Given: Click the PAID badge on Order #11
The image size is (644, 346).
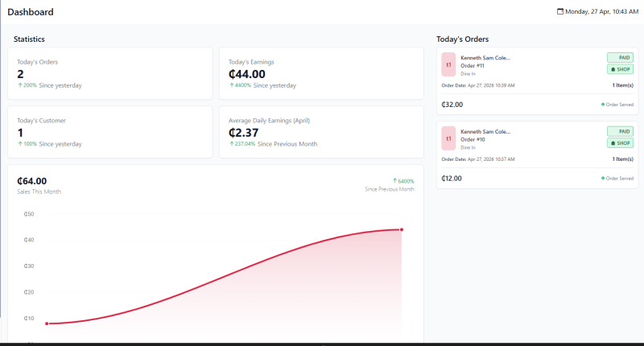Looking at the screenshot, I should tap(620, 57).
